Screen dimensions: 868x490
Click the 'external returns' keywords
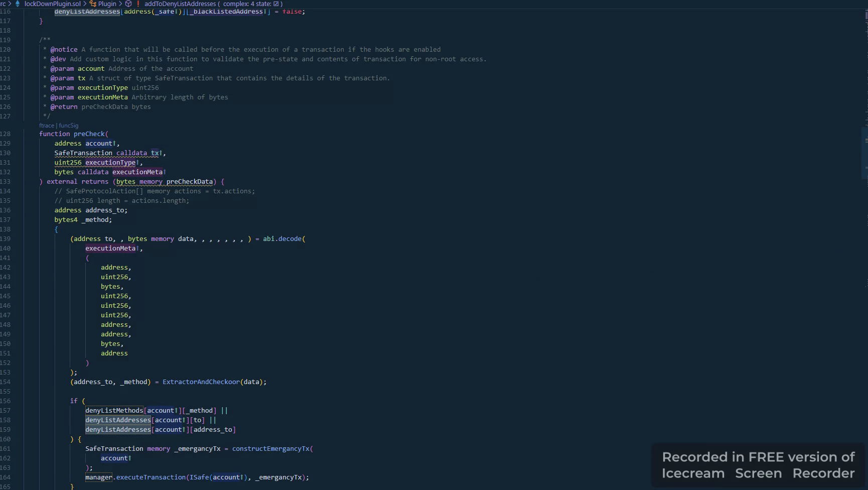coord(78,182)
